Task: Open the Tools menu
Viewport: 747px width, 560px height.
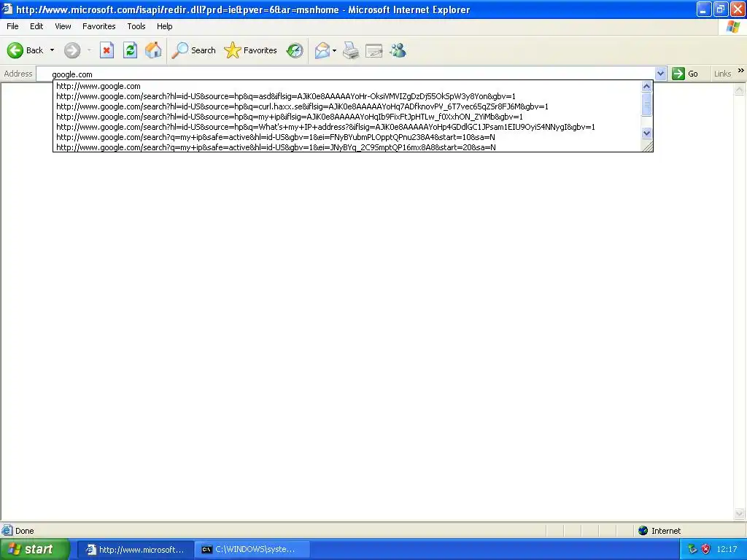Action: pos(136,26)
